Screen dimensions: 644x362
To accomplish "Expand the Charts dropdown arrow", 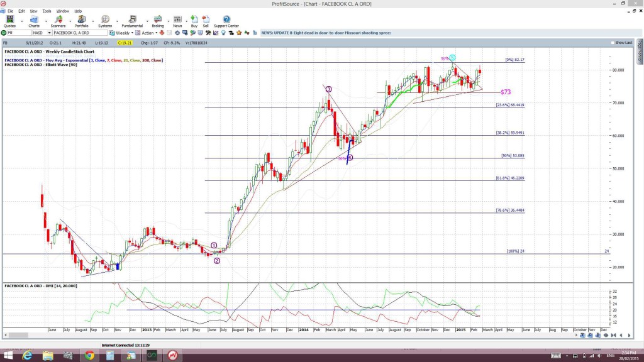I will (45, 21).
